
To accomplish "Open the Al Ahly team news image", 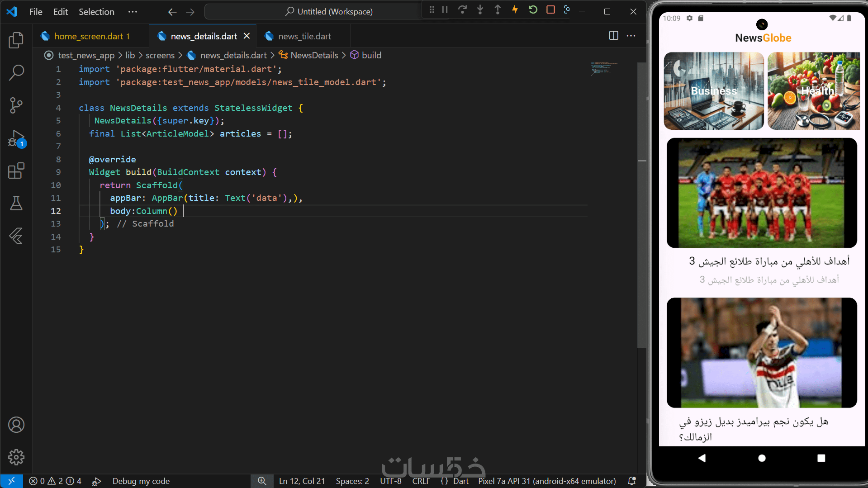I will click(762, 193).
